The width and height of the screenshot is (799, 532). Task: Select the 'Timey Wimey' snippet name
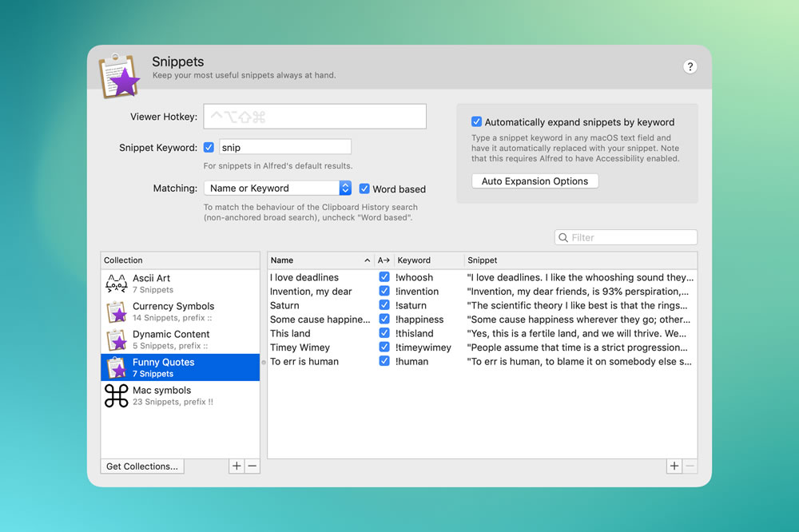(x=300, y=347)
